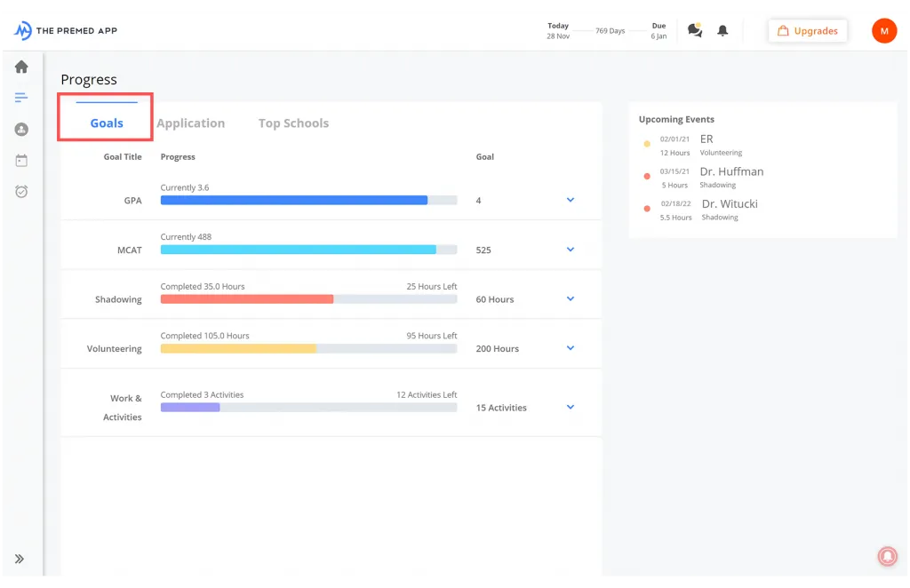The image size is (910, 588).
Task: Open the chat messages icon
Action: coord(695,30)
